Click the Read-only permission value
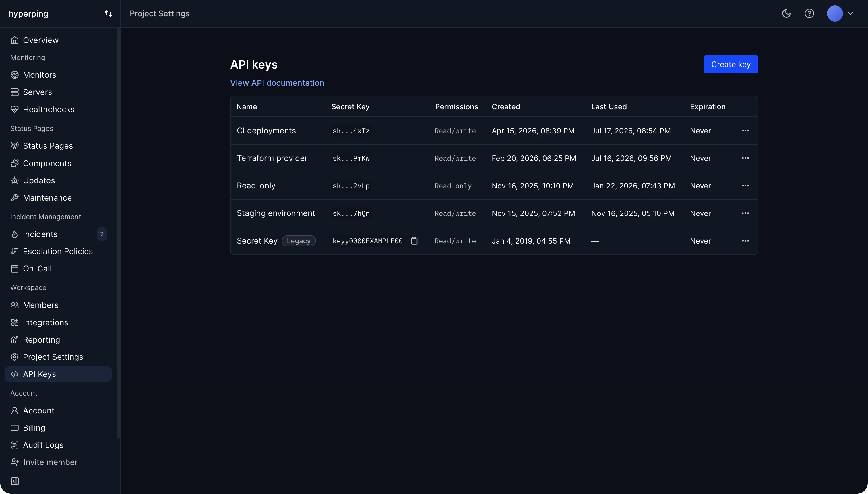This screenshot has height=494, width=868. pos(453,186)
